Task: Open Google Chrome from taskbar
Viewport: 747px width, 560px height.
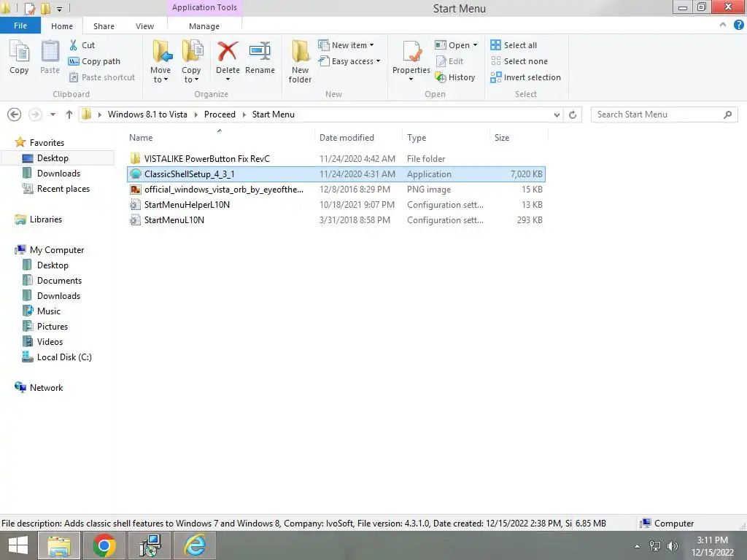Action: point(104,545)
